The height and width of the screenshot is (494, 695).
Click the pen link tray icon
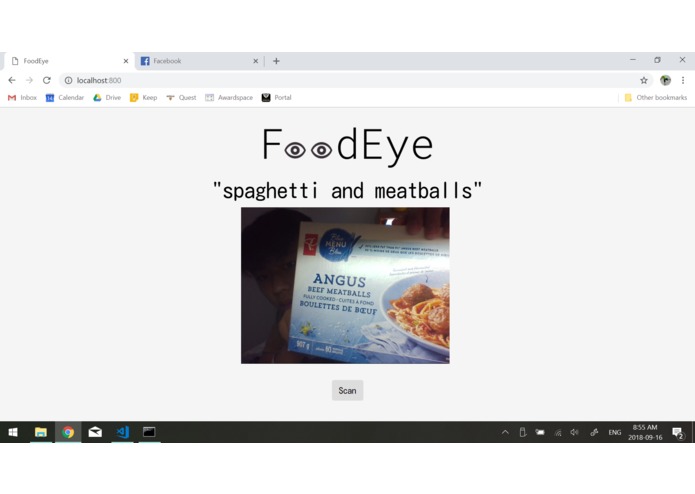(x=594, y=432)
